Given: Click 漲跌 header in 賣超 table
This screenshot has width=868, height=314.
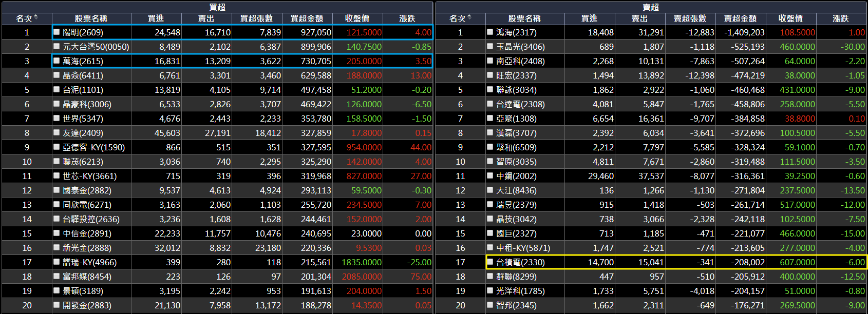Looking at the screenshot, I should (841, 18).
